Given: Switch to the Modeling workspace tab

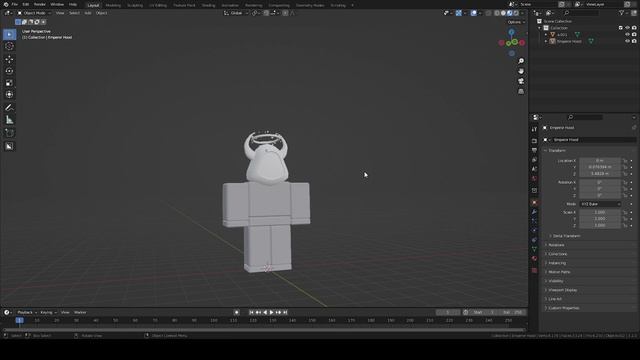Looking at the screenshot, I should (113, 5).
